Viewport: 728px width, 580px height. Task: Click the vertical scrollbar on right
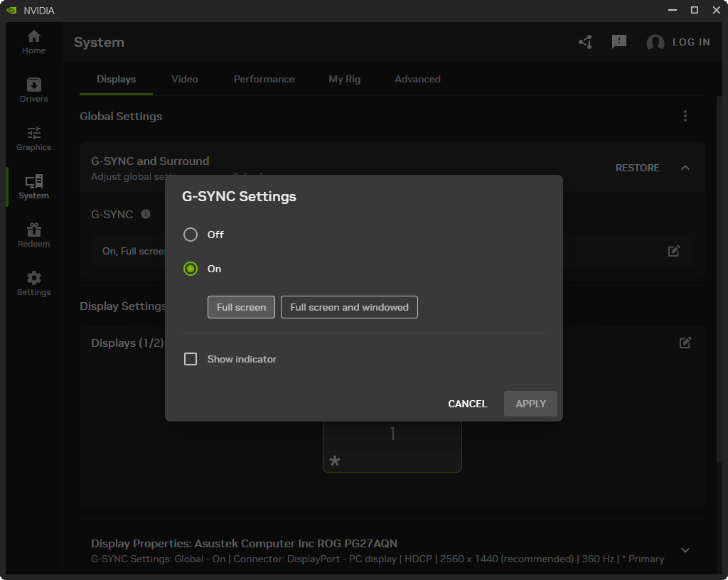click(719, 279)
